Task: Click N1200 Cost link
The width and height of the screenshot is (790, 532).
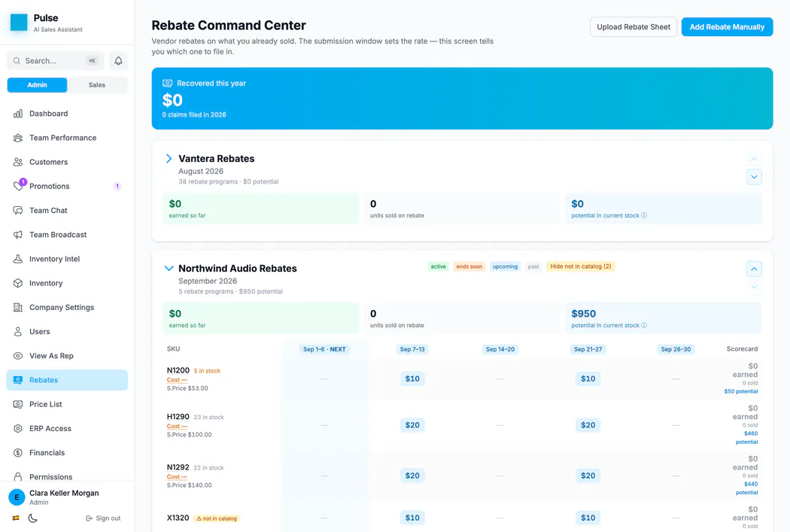Action: [x=177, y=380]
